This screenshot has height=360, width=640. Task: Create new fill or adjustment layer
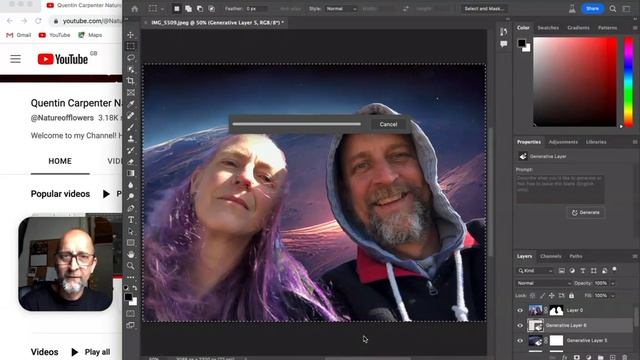pos(588,357)
